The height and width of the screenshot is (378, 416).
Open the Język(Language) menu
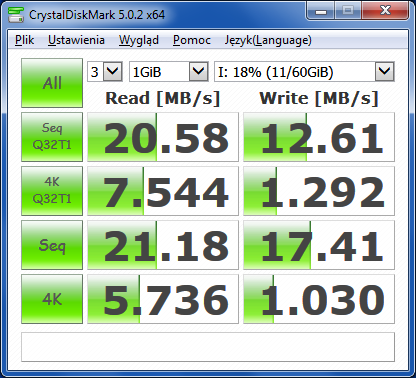click(x=268, y=40)
